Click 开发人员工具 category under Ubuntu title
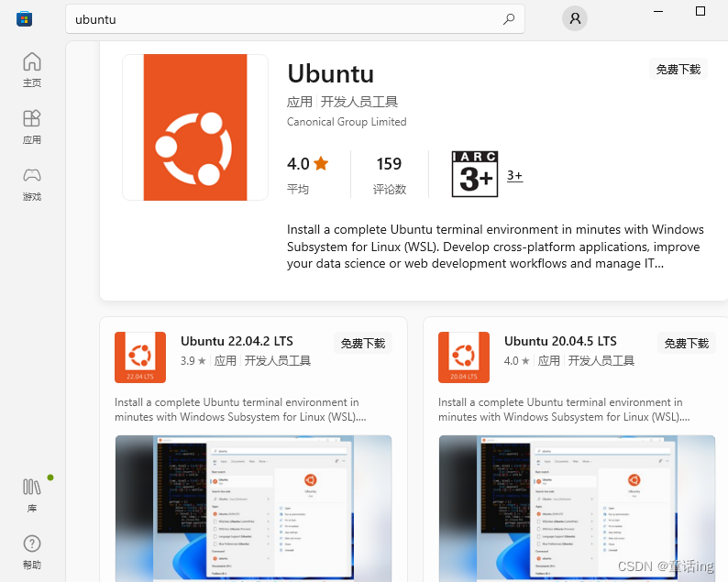Screen dimensions: 728x582 point(358,102)
